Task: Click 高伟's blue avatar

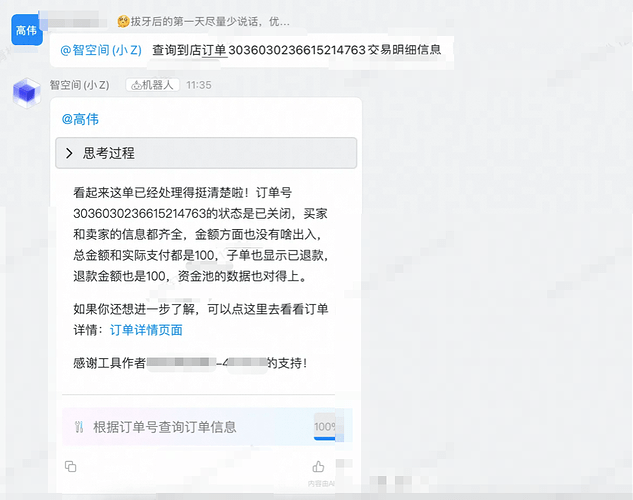Action: 27,30
